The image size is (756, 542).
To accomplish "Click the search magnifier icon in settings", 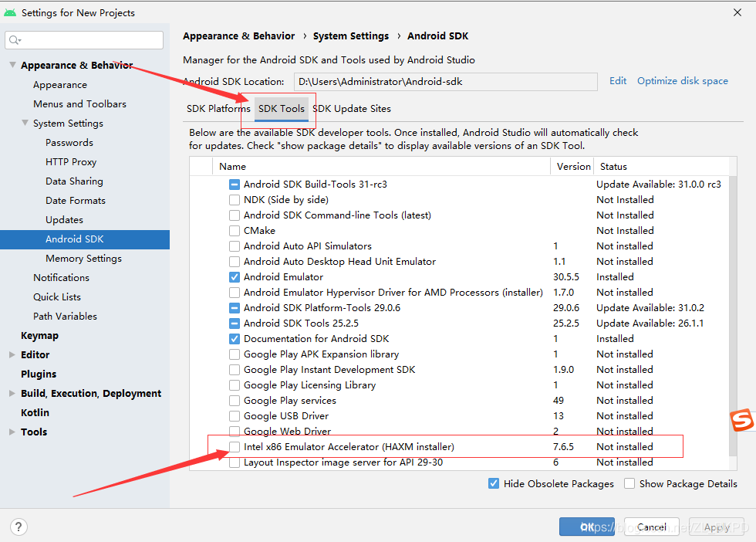I will [15, 40].
